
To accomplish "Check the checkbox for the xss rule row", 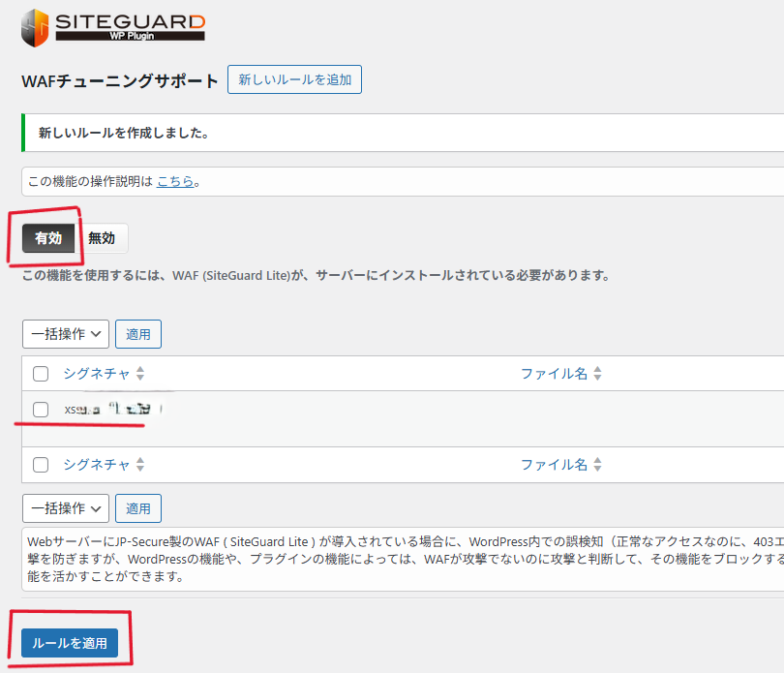I will [x=41, y=410].
